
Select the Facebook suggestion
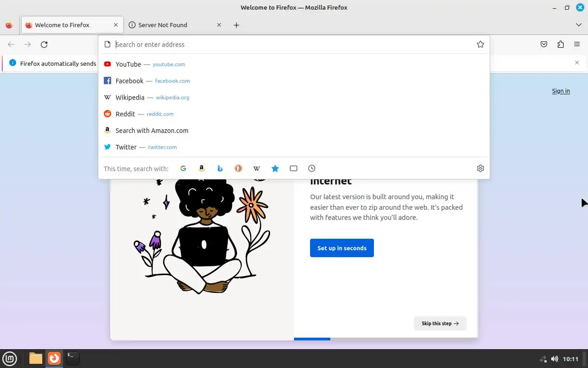[x=294, y=81]
